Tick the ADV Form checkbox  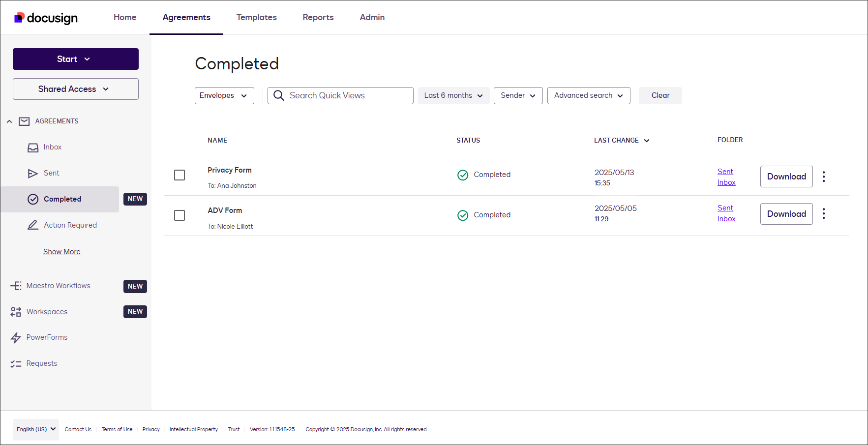[x=180, y=215]
